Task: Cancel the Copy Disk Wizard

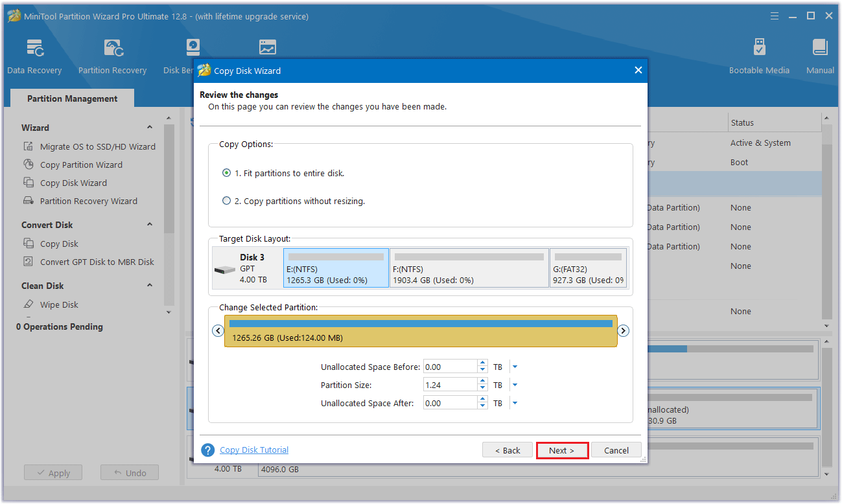Action: [x=616, y=450]
